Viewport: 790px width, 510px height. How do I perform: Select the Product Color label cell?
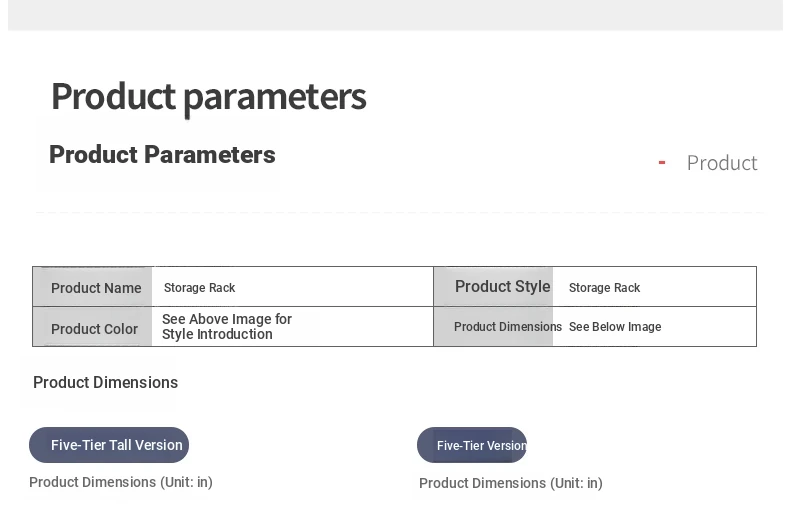point(94,329)
